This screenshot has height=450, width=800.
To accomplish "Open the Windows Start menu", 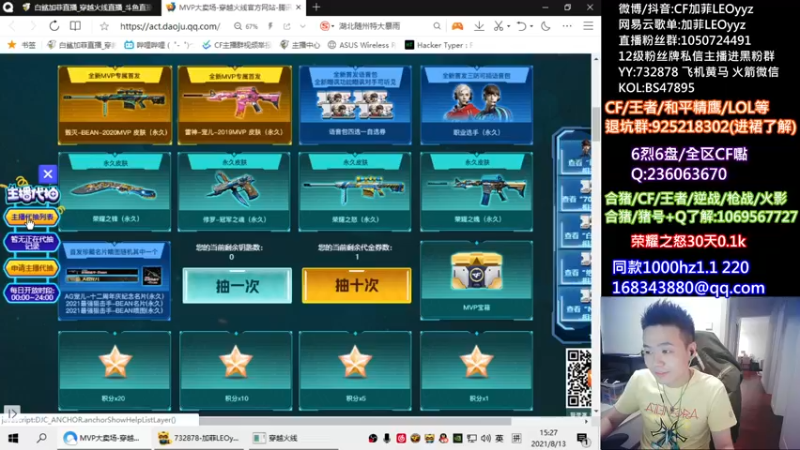I will 13,438.
